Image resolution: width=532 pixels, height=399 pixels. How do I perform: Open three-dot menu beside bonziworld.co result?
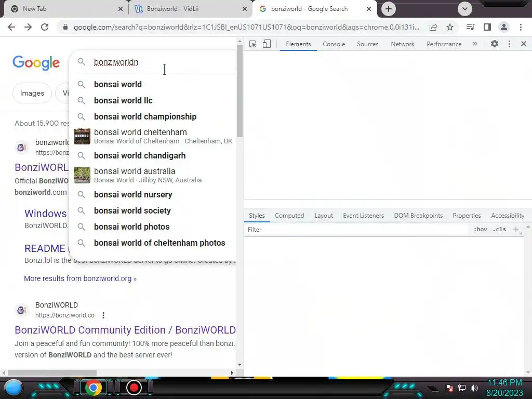point(103,315)
